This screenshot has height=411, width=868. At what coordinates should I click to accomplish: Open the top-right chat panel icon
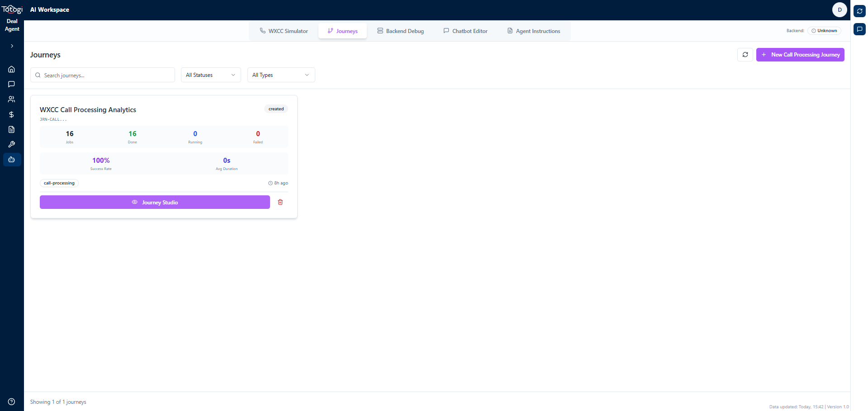tap(859, 29)
